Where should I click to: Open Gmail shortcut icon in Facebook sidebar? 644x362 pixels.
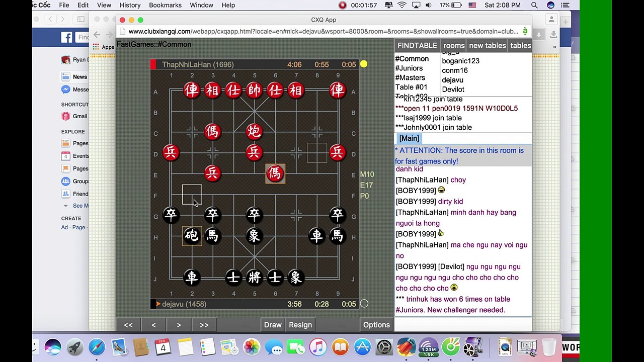click(x=66, y=116)
